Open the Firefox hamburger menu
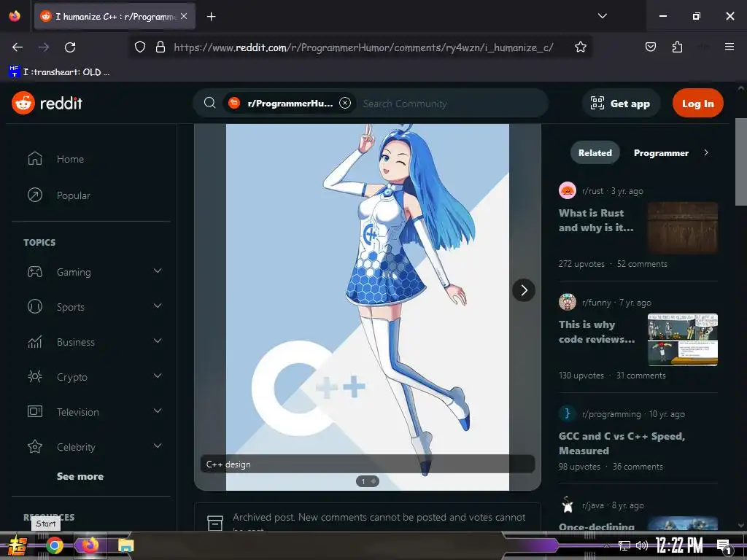Screen dimensions: 747x560 coord(729,47)
